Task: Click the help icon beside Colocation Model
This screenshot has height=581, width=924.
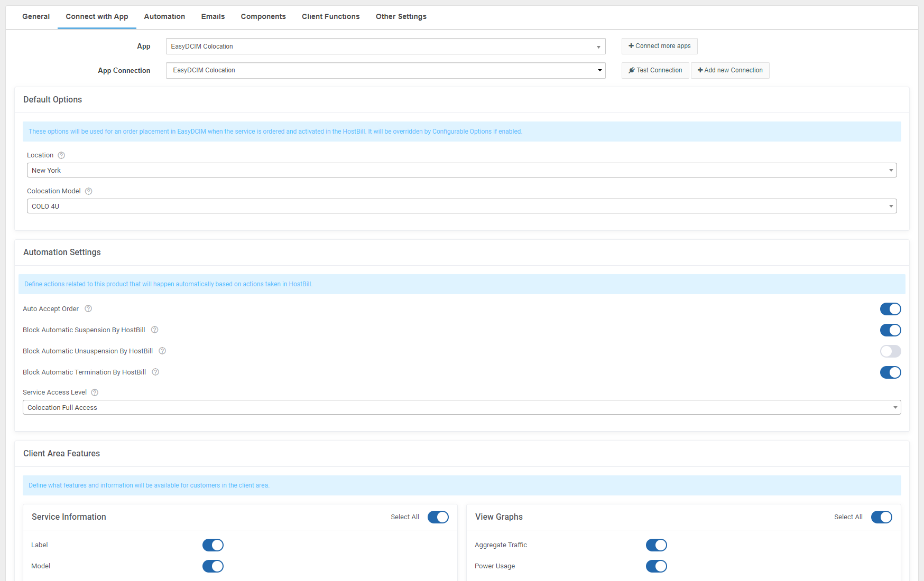Action: tap(89, 191)
